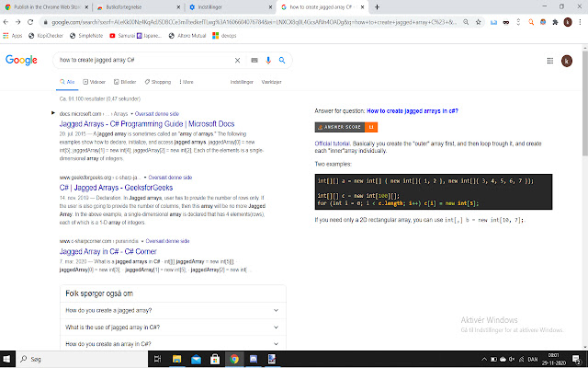Viewport: 588px width, 368px height.
Task: Open Chrome's three-dot menu
Action: [580, 22]
